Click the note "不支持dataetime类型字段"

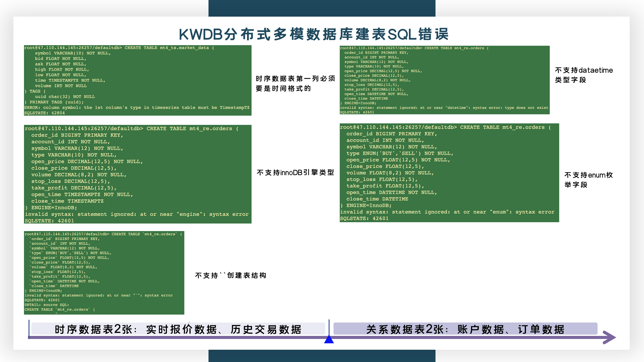click(584, 75)
